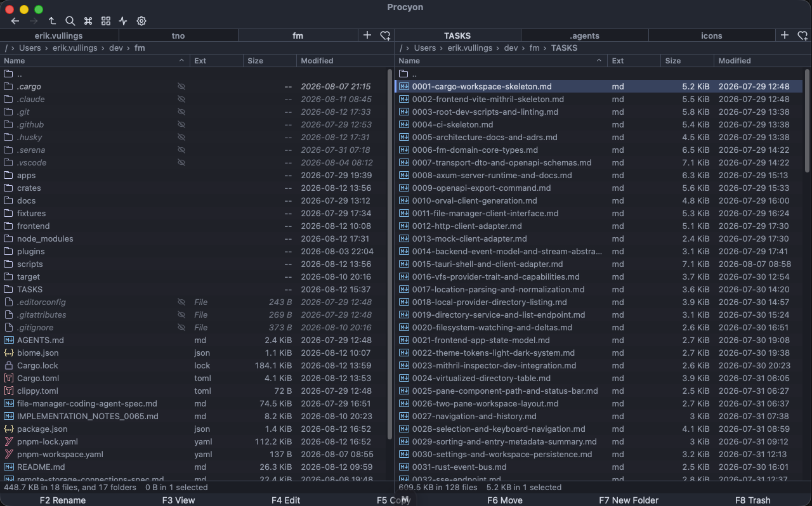
Task: Switch to the .agents tab
Action: point(584,36)
